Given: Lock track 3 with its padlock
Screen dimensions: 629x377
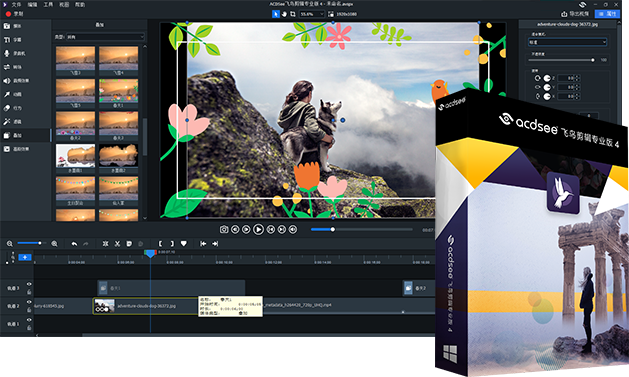Looking at the screenshot, I should tap(29, 292).
